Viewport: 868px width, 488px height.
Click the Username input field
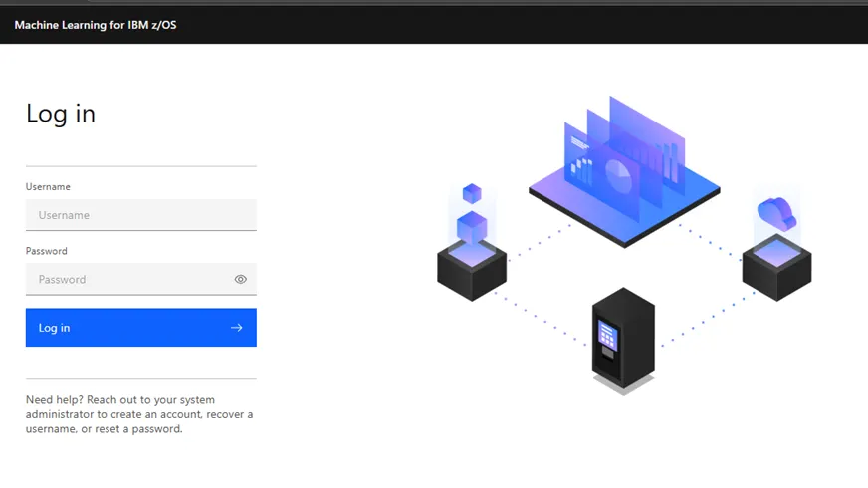(x=141, y=215)
